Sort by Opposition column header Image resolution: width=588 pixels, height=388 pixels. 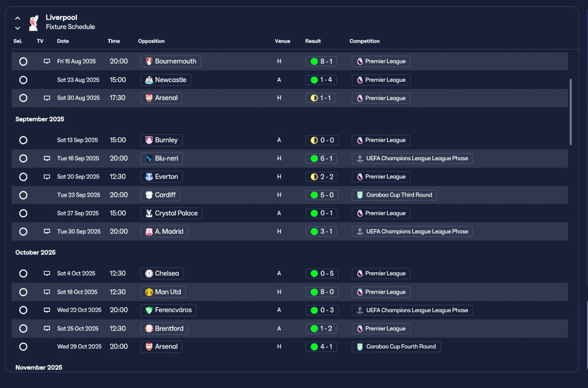tap(152, 41)
